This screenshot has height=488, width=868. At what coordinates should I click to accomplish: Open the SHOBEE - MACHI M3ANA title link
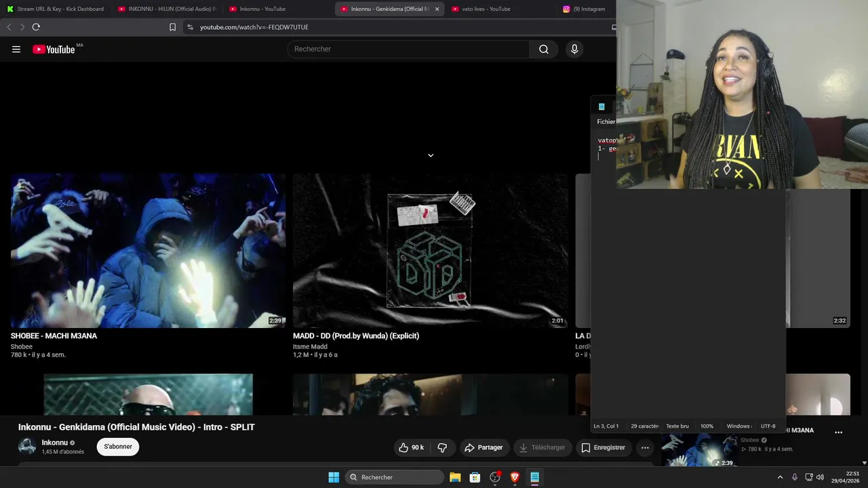[x=54, y=335]
